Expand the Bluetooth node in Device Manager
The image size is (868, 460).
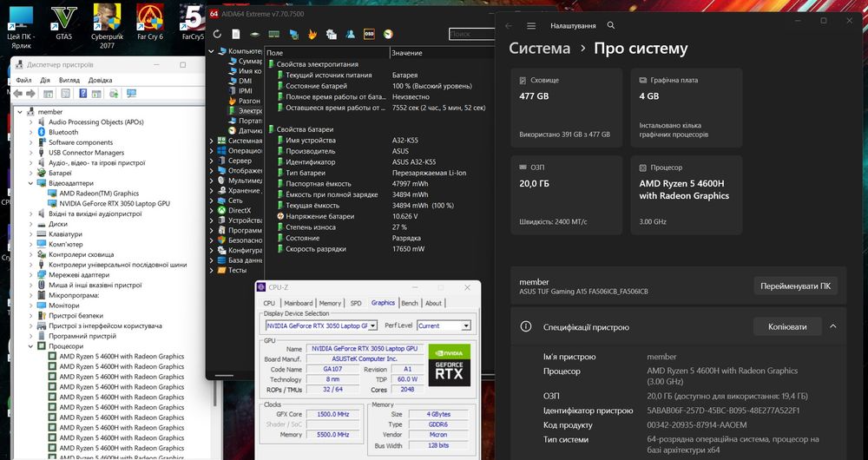pos(31,132)
